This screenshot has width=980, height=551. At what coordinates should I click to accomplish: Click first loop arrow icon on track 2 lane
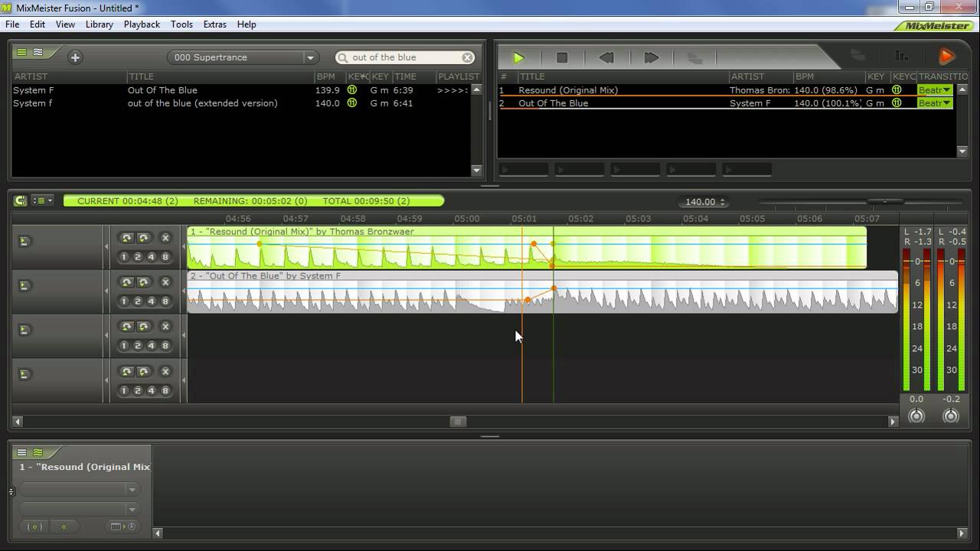tap(127, 282)
